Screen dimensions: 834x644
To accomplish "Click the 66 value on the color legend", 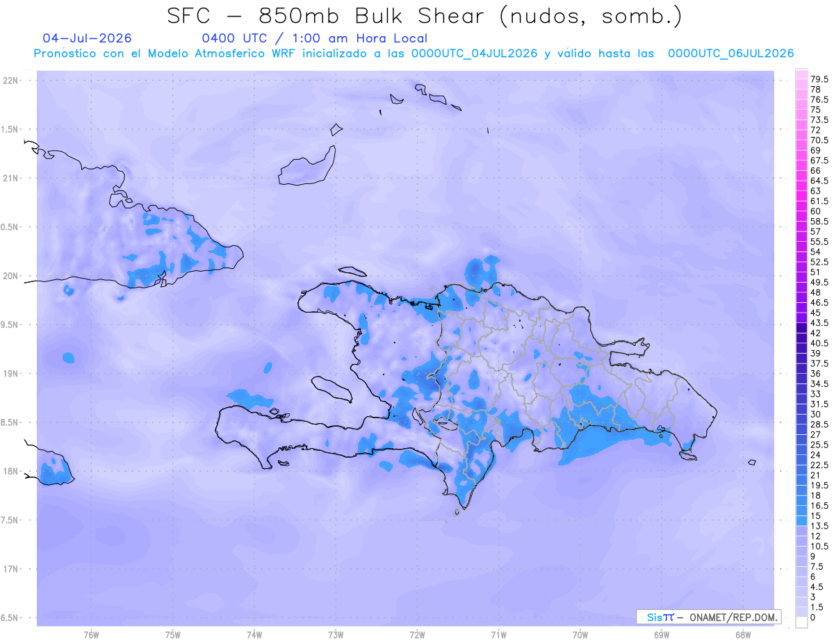I will (x=816, y=170).
